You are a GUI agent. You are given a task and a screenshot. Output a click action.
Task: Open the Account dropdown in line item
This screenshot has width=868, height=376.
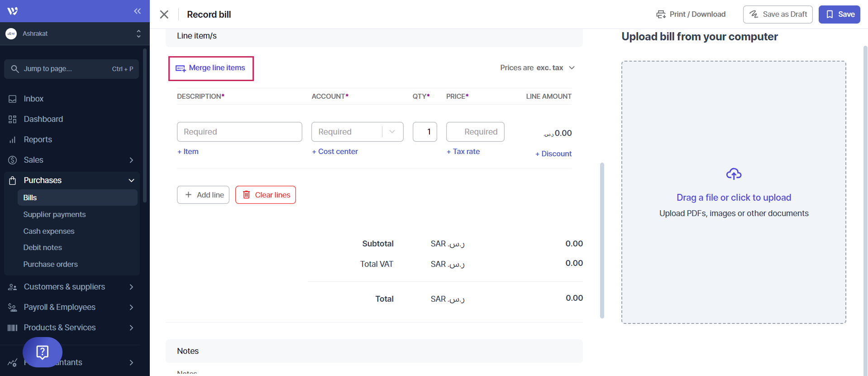(357, 132)
